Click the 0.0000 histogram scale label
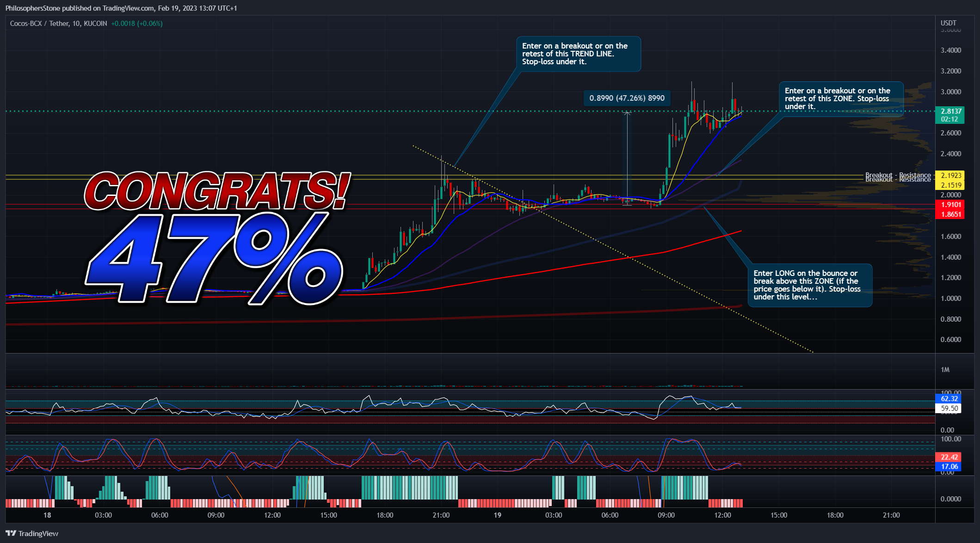 point(951,499)
